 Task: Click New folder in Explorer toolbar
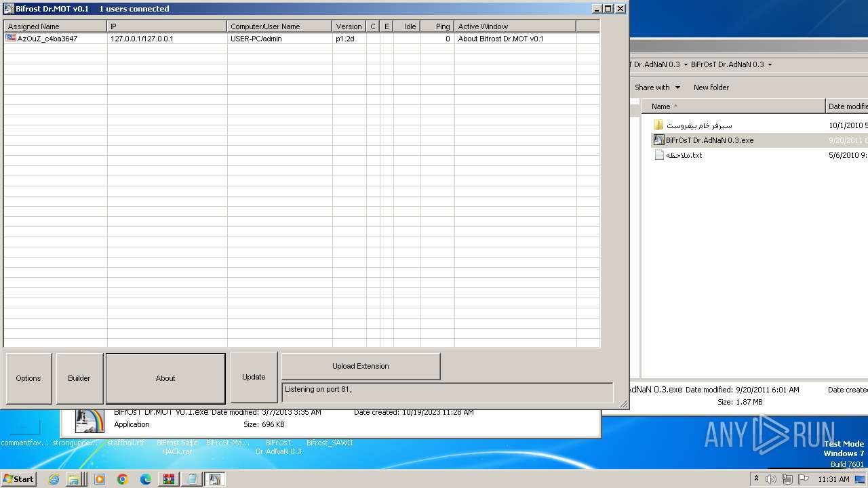point(711,87)
